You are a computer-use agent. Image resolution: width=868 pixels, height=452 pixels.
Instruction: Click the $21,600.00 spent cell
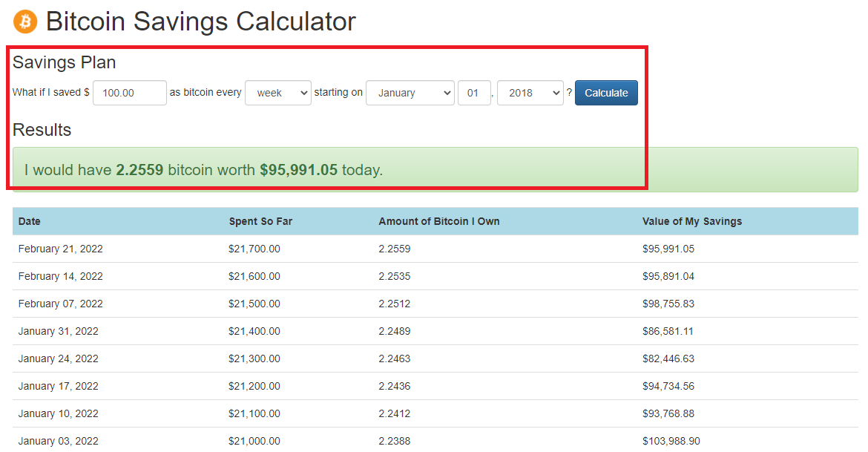click(254, 276)
